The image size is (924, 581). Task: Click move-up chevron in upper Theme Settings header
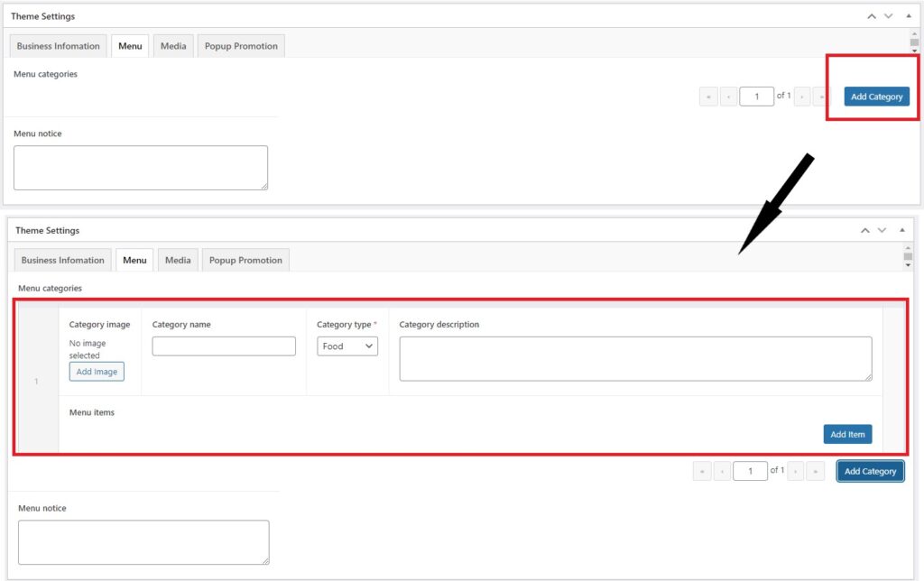871,16
